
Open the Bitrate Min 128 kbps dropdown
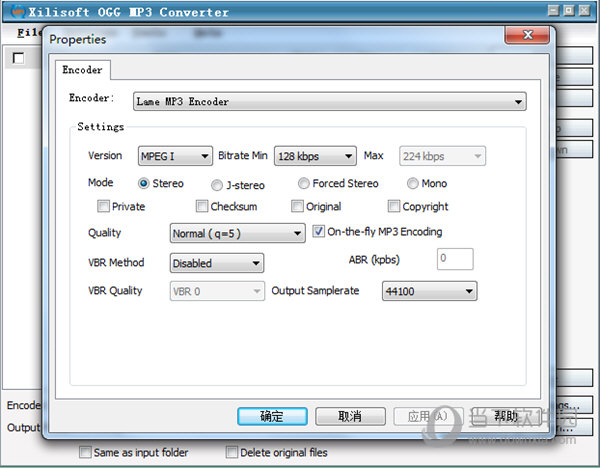(315, 156)
